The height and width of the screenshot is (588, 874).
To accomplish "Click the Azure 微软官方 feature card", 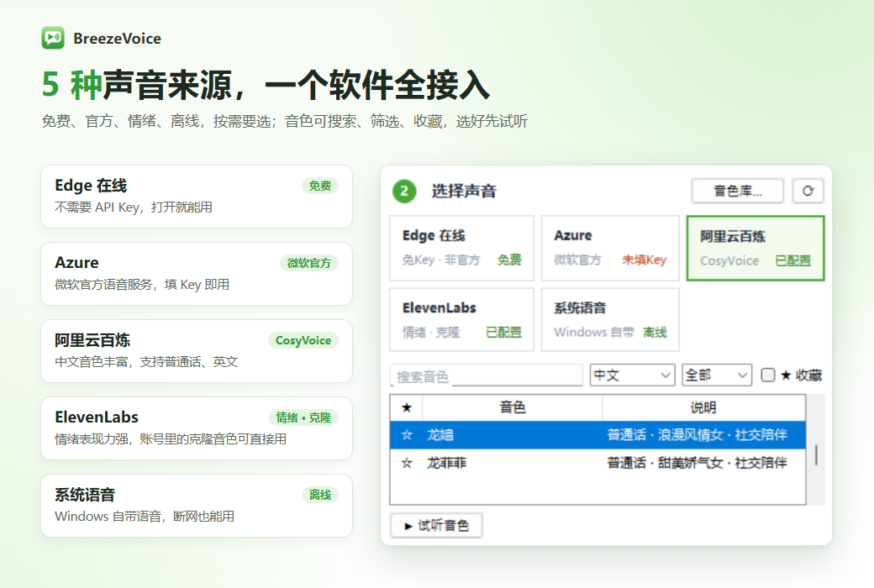I will tap(196, 274).
